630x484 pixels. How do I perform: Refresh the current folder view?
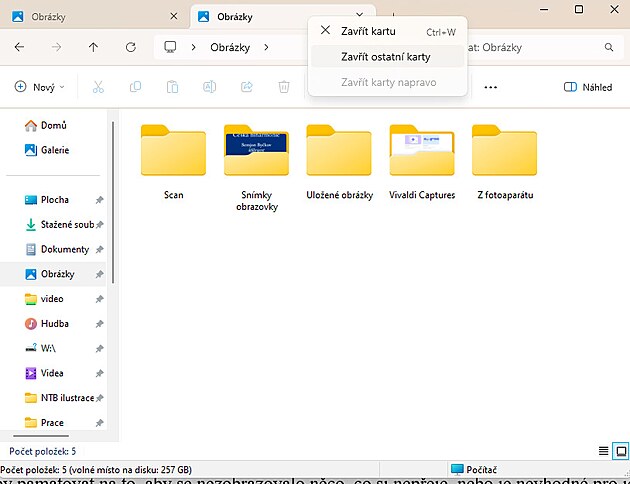coord(130,47)
